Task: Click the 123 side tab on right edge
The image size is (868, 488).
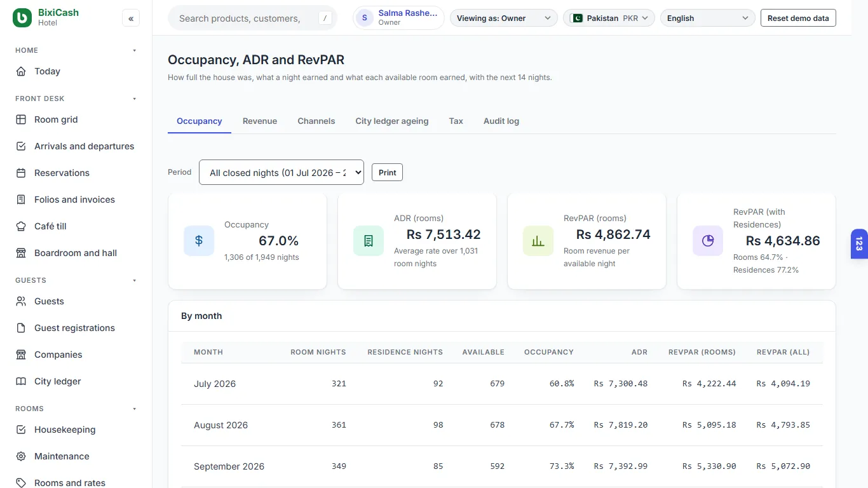Action: (859, 244)
